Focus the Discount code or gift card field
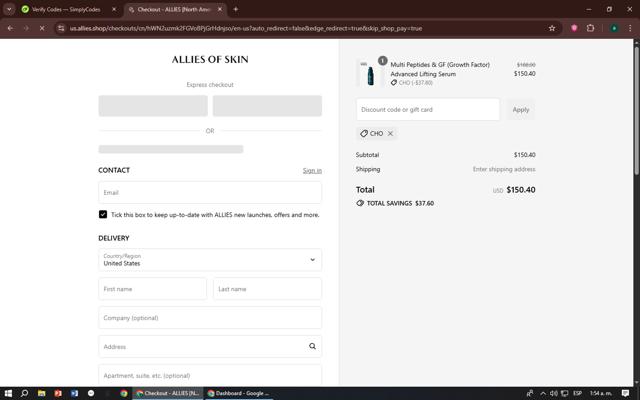The image size is (640, 400). coord(428,109)
